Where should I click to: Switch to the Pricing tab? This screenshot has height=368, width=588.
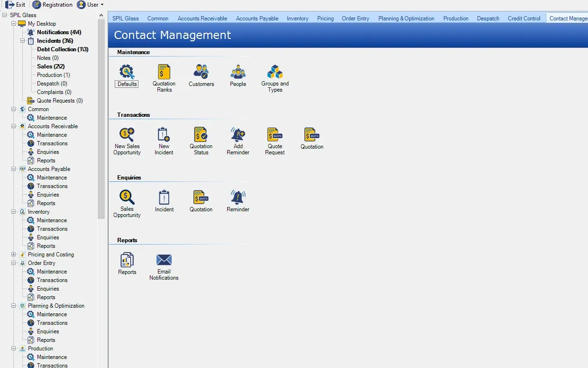[x=325, y=19]
